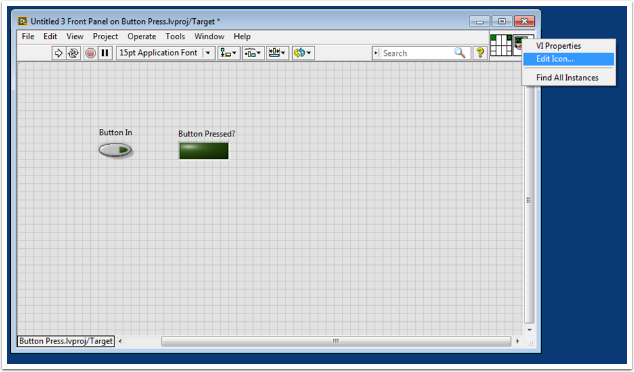This screenshot has height=372, width=634.
Task: Click the LabVIEW icon in title bar
Action: [22, 21]
